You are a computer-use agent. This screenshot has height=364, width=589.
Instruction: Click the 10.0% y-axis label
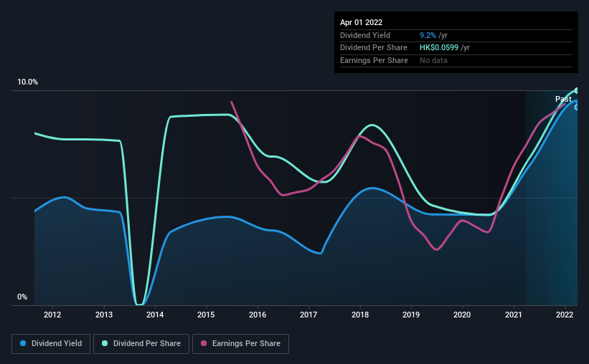click(27, 82)
